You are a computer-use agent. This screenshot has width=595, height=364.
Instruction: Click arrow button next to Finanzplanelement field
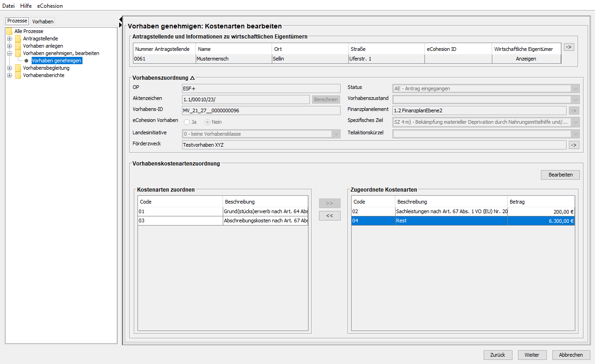(x=573, y=110)
